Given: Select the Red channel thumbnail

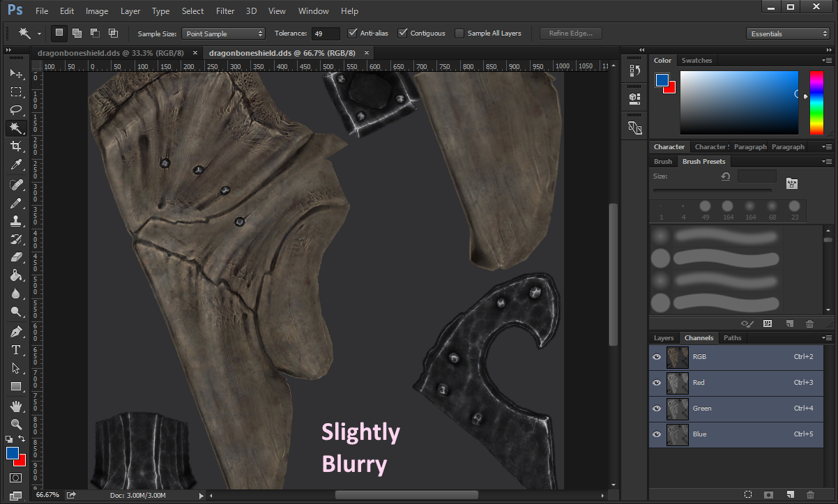Looking at the screenshot, I should pyautogui.click(x=677, y=383).
